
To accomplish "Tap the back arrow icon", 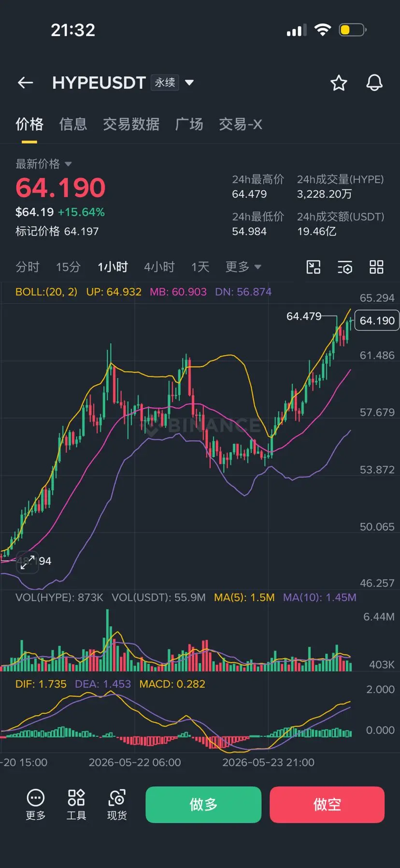I will [x=25, y=83].
